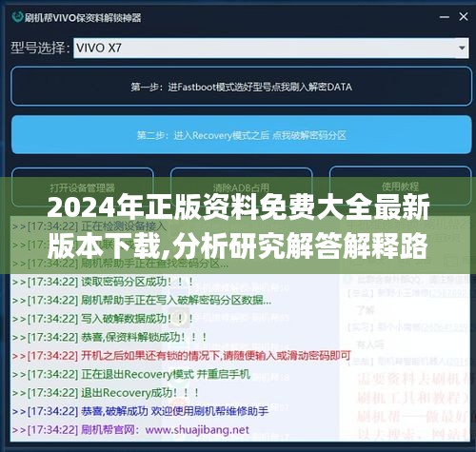
Task: Open 打开设备管理器 button
Action: pyautogui.click(x=83, y=187)
